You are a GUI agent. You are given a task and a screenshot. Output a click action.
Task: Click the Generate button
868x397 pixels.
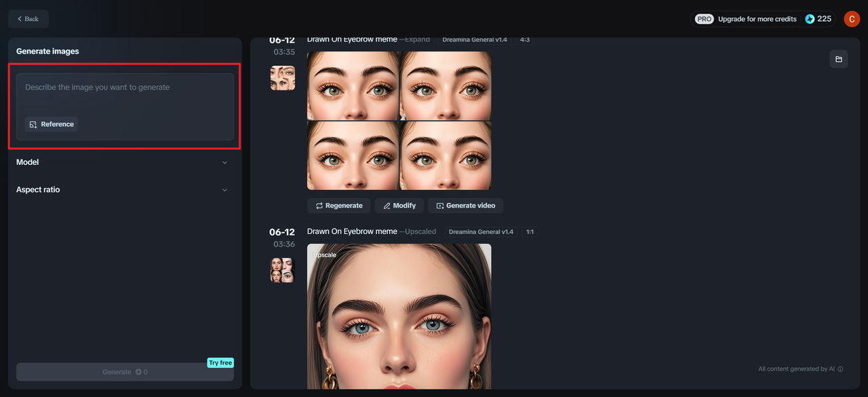(125, 372)
